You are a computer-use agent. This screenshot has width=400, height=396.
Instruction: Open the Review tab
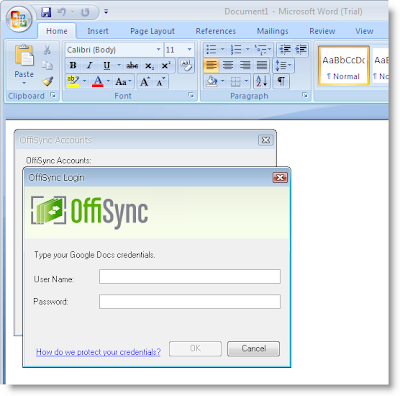(322, 31)
